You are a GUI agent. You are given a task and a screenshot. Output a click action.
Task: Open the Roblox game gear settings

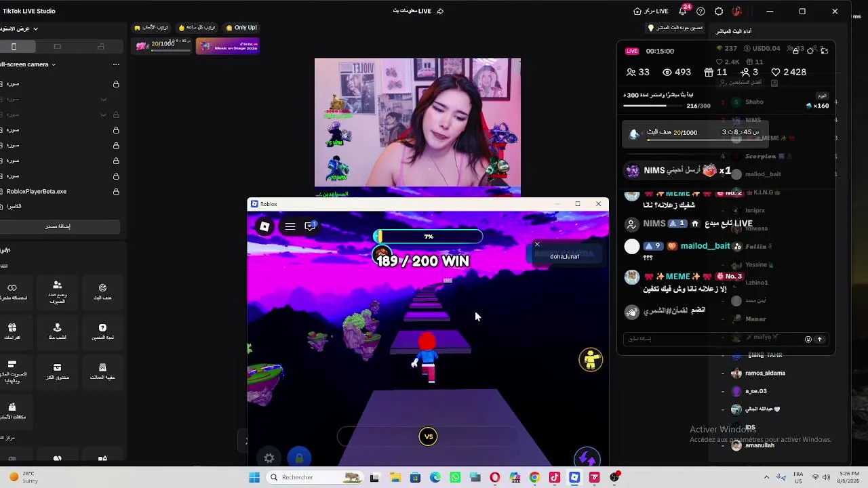[x=269, y=458]
